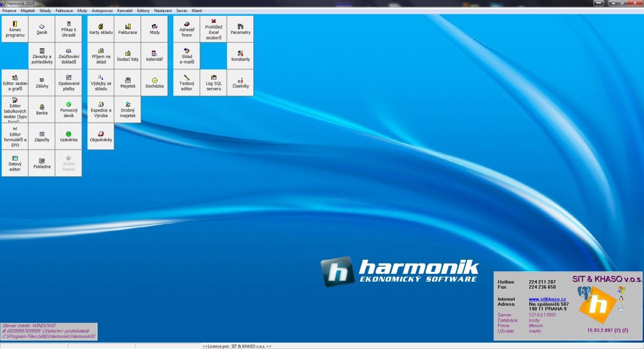
Task: Click the Linux penguin icon in info panel
Action: coord(621,299)
